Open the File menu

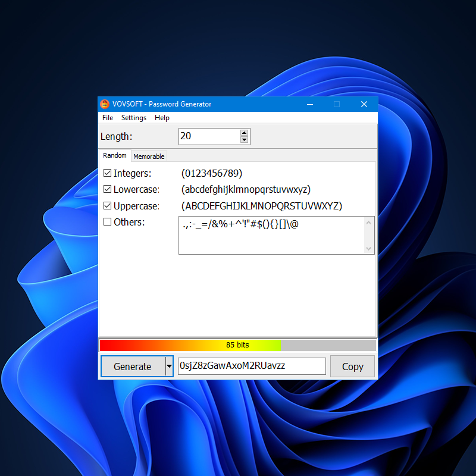(107, 118)
